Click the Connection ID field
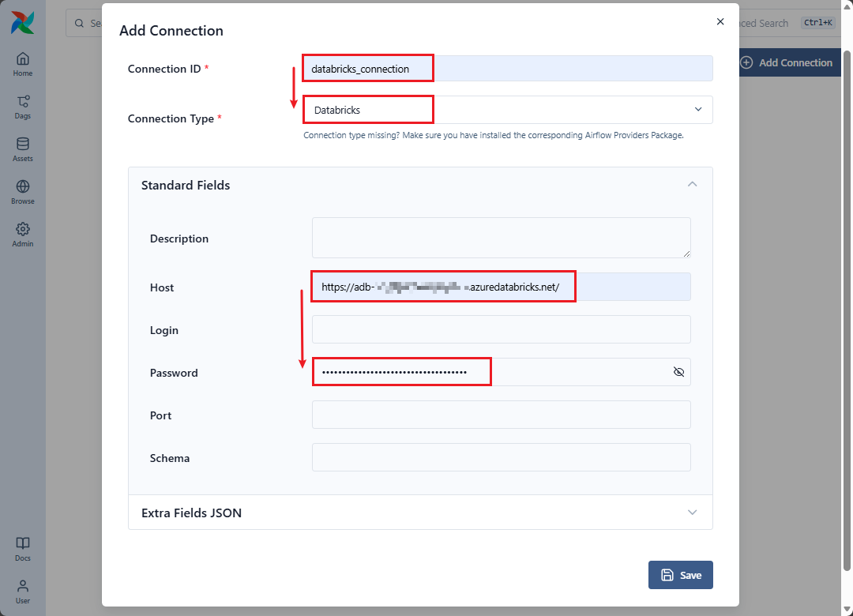853x616 pixels. [x=508, y=69]
